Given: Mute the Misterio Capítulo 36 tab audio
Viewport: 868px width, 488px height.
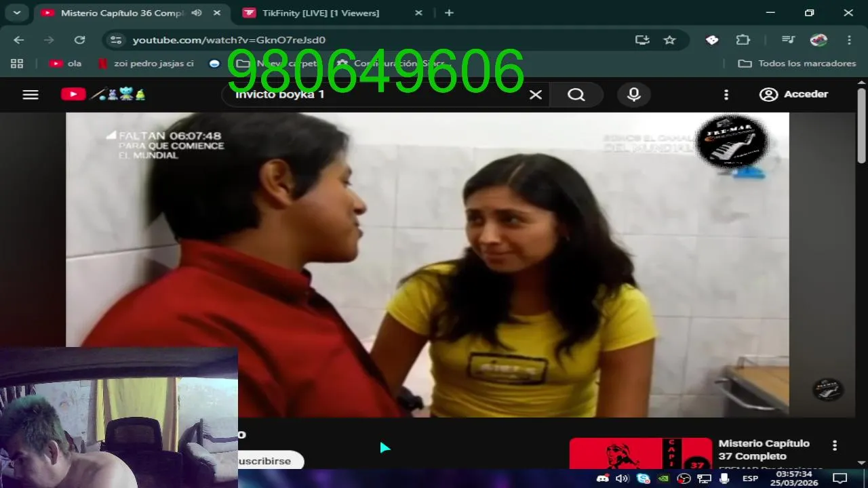Looking at the screenshot, I should pyautogui.click(x=197, y=13).
